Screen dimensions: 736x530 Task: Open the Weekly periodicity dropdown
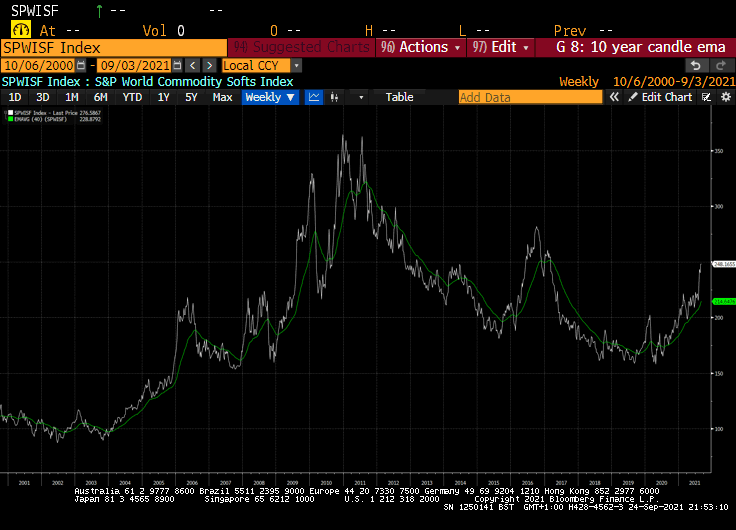pos(270,97)
